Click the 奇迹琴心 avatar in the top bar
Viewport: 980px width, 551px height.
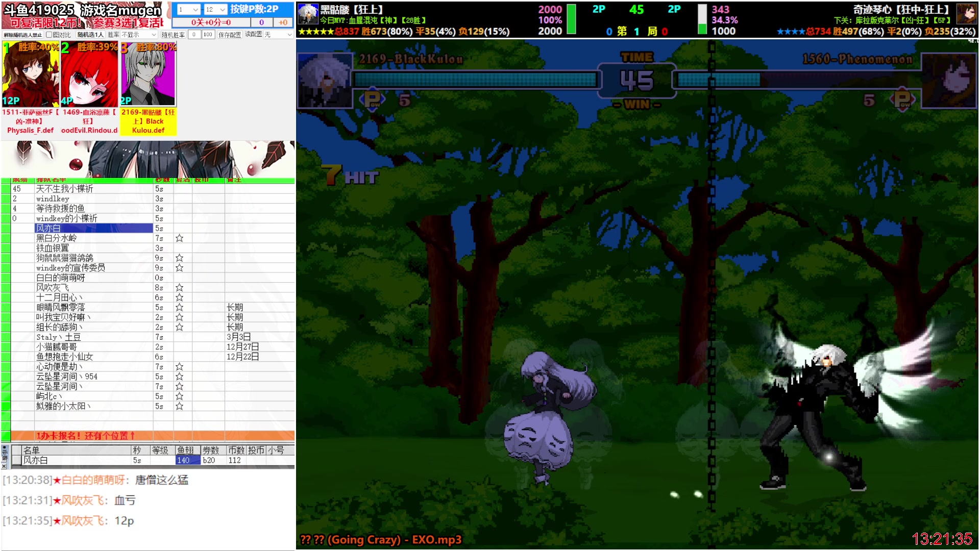[966, 14]
